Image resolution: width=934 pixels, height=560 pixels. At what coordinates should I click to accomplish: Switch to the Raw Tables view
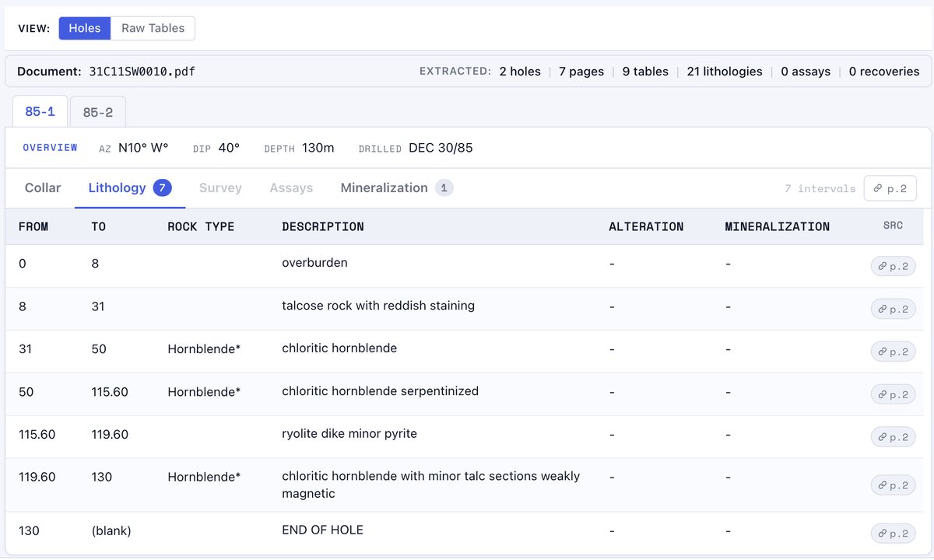[x=153, y=28]
